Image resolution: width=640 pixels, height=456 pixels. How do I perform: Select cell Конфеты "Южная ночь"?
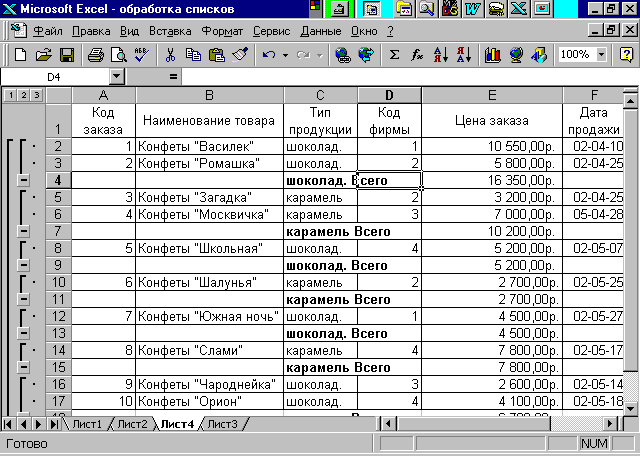pos(209,316)
